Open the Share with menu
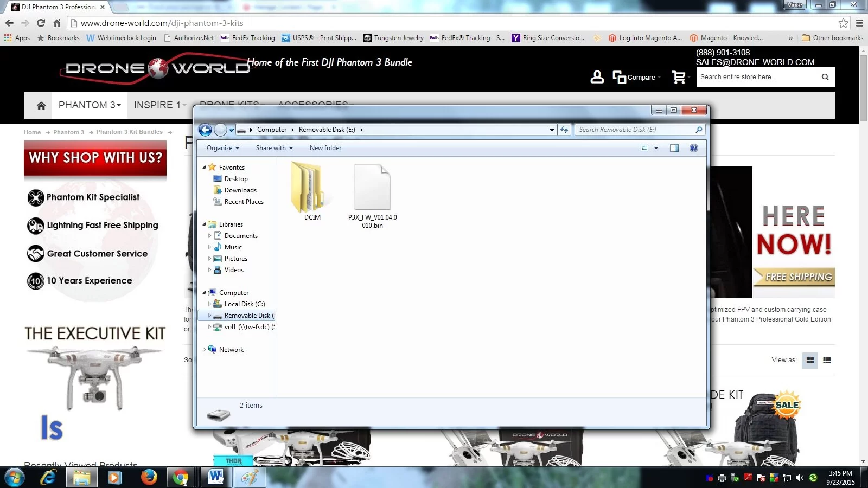868x488 pixels. (x=274, y=148)
